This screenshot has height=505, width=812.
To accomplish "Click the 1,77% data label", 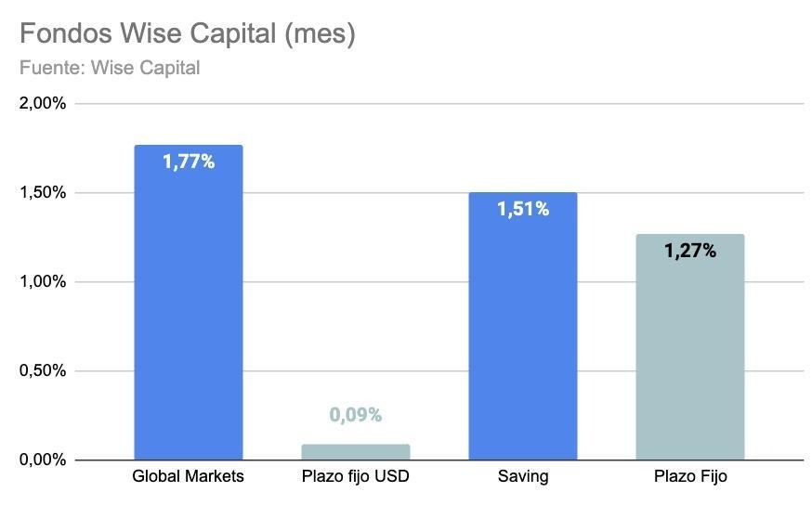I will pyautogui.click(x=189, y=162).
